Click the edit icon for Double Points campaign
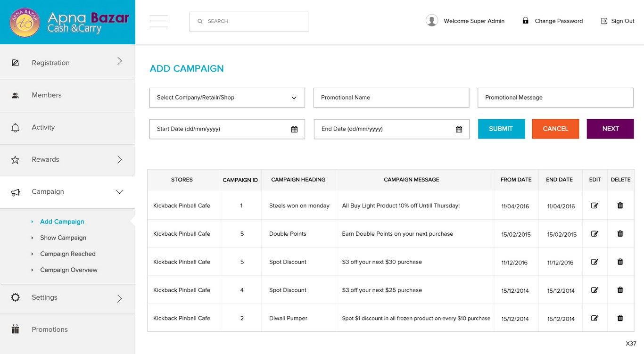 594,234
